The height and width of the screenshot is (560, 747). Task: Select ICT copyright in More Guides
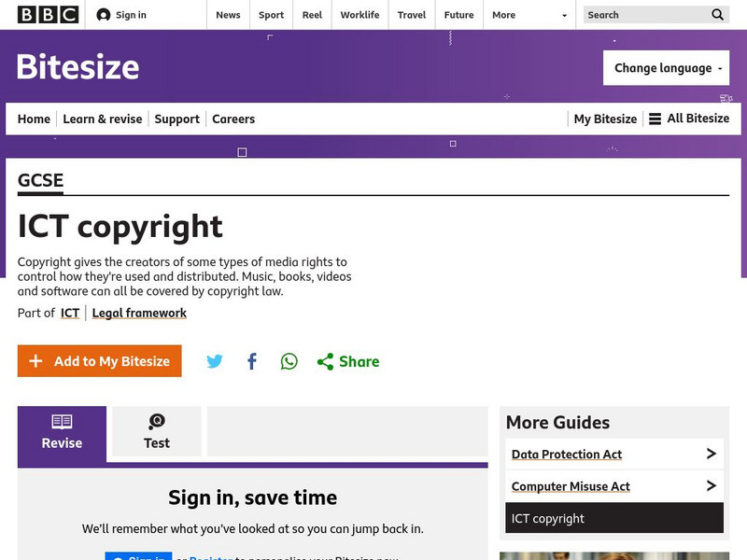614,518
